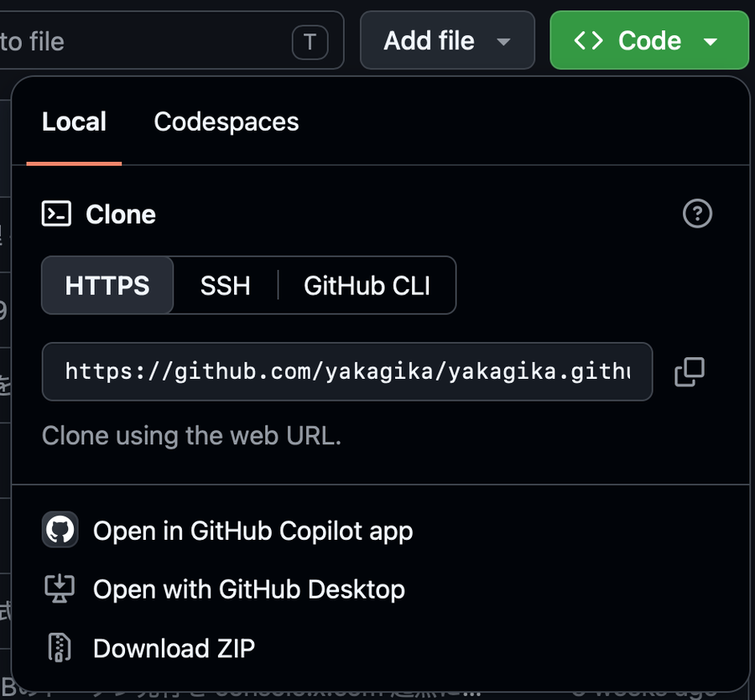Select the HTTPS clone protocol
The width and height of the screenshot is (755, 700).
coord(107,285)
